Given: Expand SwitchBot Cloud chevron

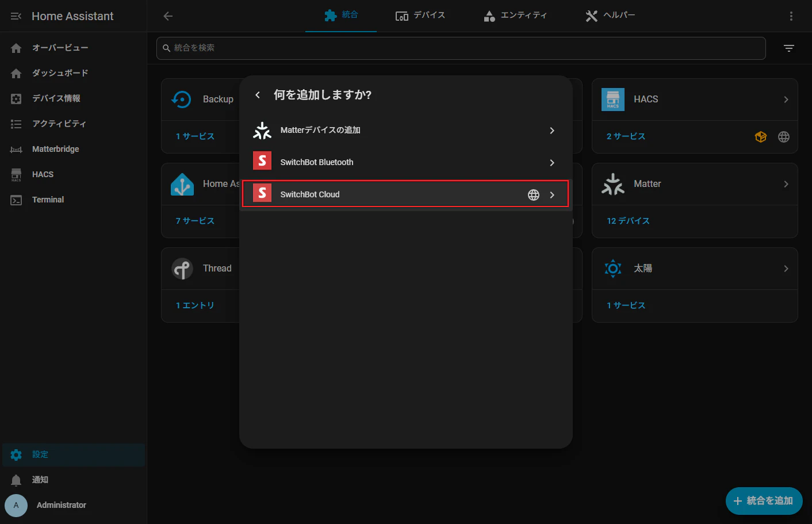Looking at the screenshot, I should (x=552, y=195).
